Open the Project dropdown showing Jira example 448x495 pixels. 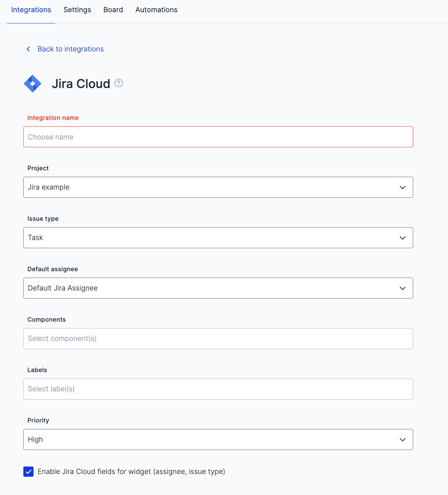coord(218,187)
